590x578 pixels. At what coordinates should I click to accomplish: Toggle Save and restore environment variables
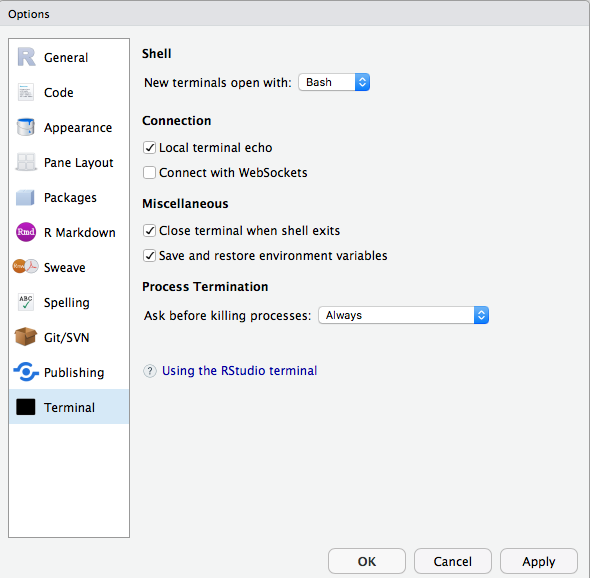[x=149, y=256]
